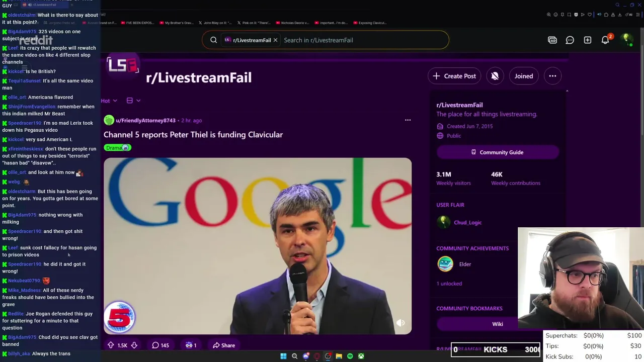This screenshot has height=362, width=644.
Task: Click the Share button
Action: [224, 345]
